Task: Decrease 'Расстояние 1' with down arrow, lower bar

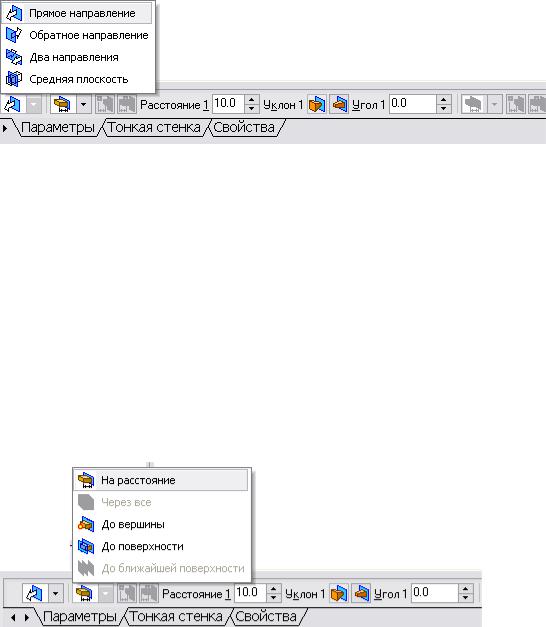Action: (273, 598)
